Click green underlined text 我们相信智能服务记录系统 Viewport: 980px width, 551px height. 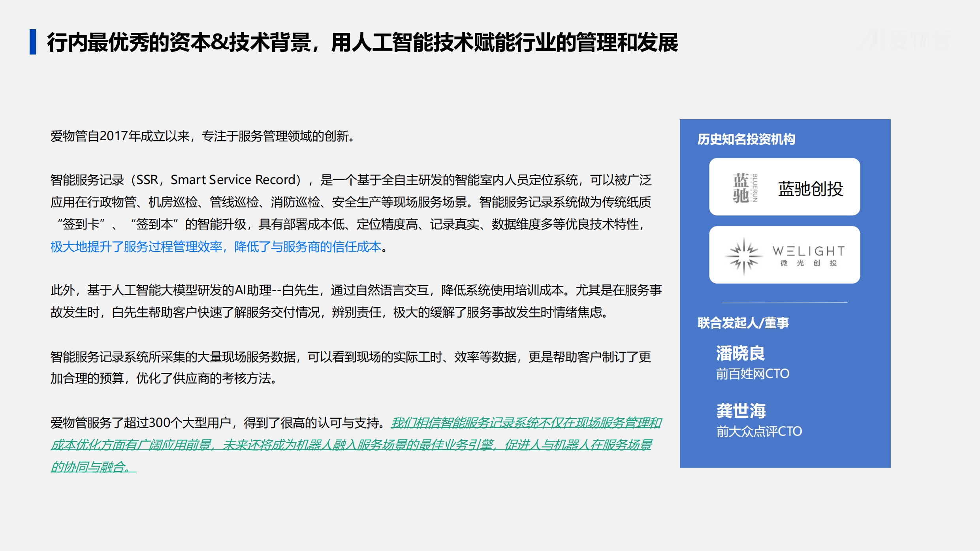(526, 423)
